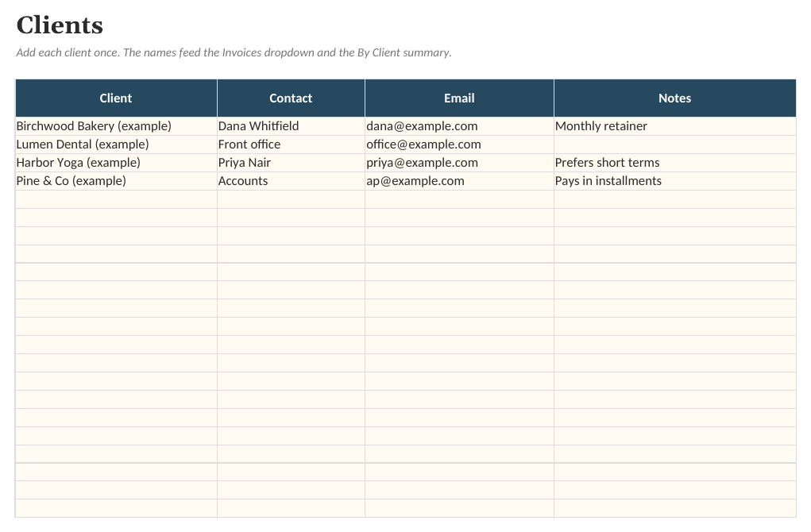The image size is (811, 532).
Task: Select the Contact column header
Action: [292, 98]
